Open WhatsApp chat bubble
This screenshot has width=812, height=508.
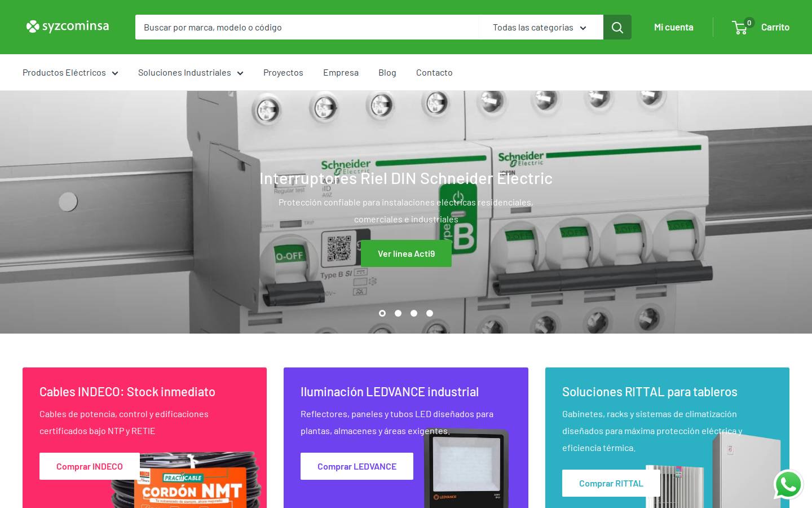tap(788, 484)
